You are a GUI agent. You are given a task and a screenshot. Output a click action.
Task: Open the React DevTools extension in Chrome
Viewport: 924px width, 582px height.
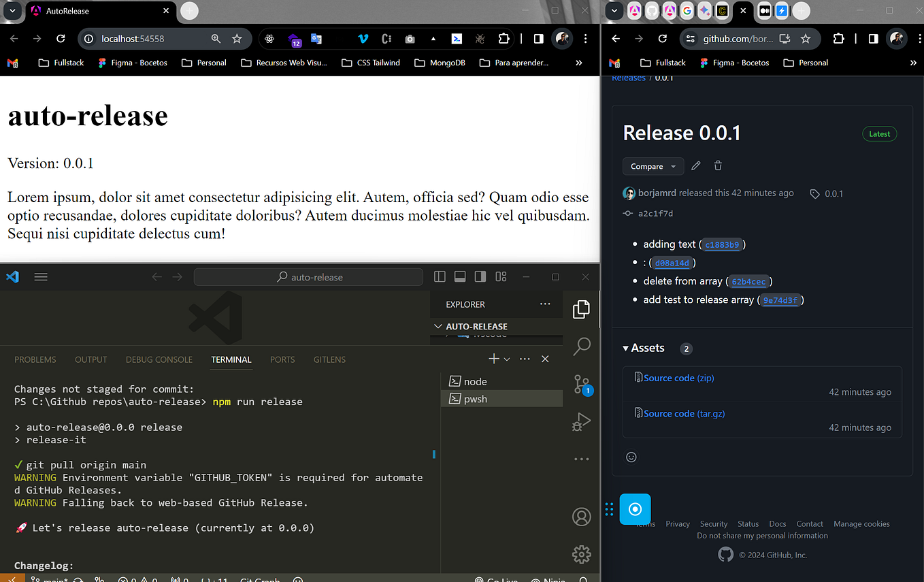click(x=269, y=39)
